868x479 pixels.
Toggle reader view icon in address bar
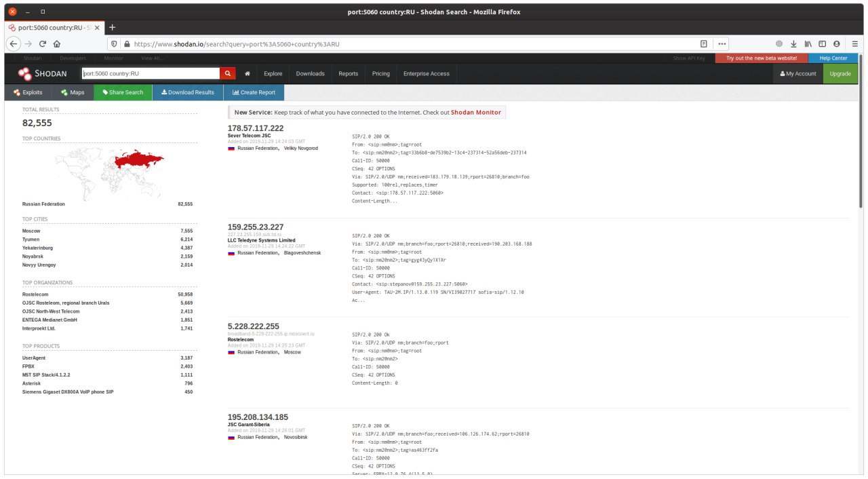click(x=704, y=43)
